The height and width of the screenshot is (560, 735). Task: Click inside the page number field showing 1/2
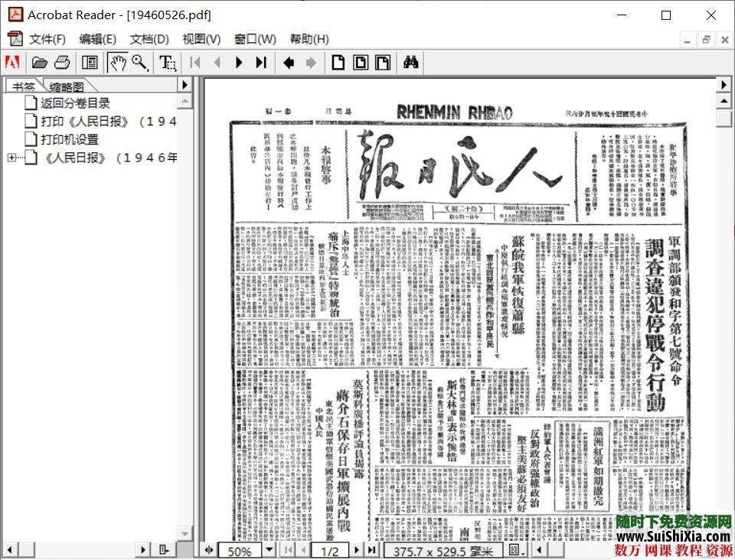click(331, 550)
